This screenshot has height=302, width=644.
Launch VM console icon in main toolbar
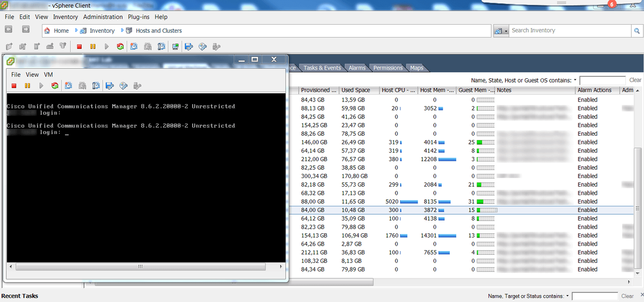click(175, 47)
